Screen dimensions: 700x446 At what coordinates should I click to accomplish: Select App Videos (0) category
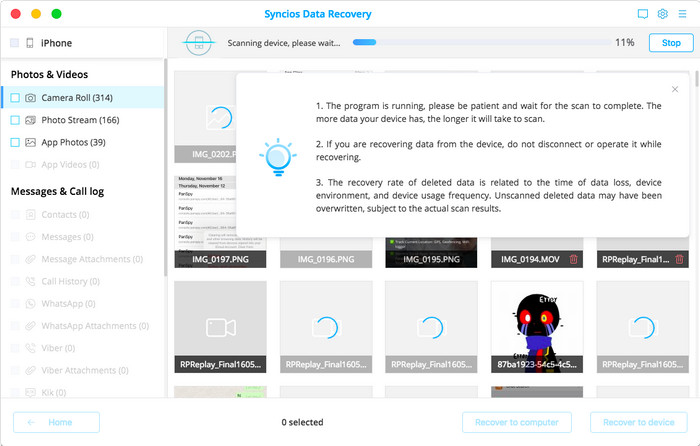pyautogui.click(x=83, y=165)
